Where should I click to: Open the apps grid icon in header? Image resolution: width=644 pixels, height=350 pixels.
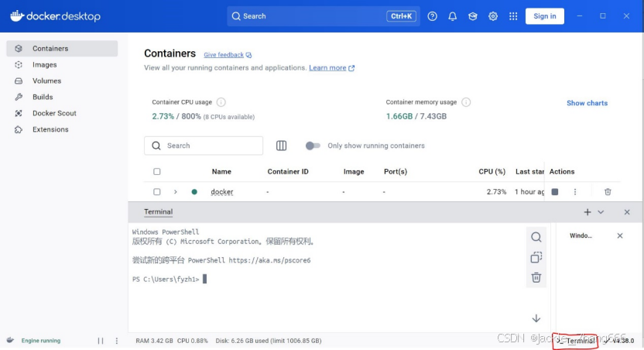tap(513, 16)
